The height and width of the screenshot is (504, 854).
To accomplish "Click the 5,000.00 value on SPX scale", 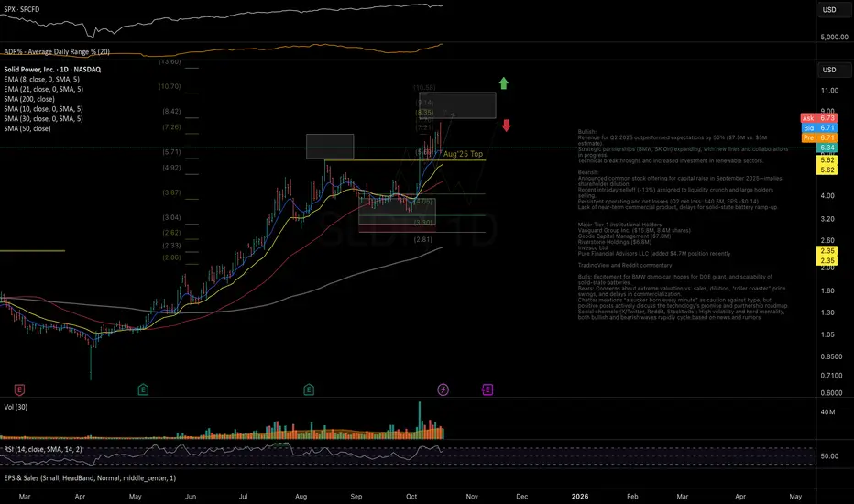I will (834, 37).
